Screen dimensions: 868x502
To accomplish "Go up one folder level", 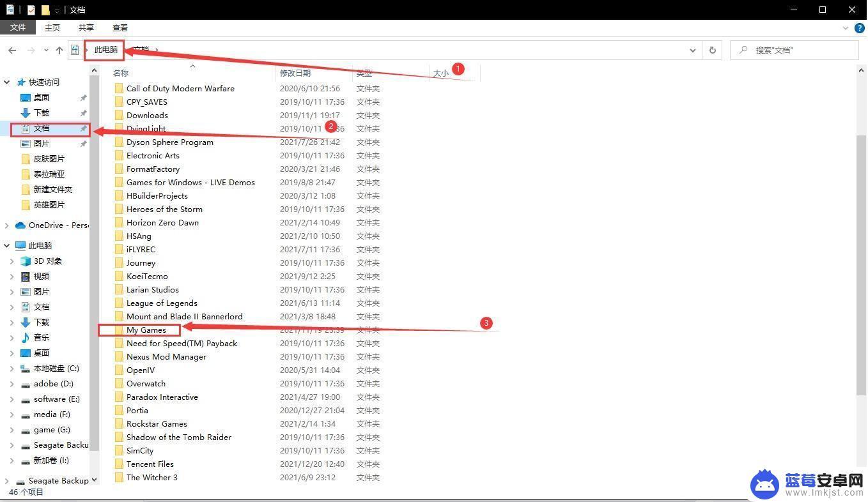I will pos(59,50).
